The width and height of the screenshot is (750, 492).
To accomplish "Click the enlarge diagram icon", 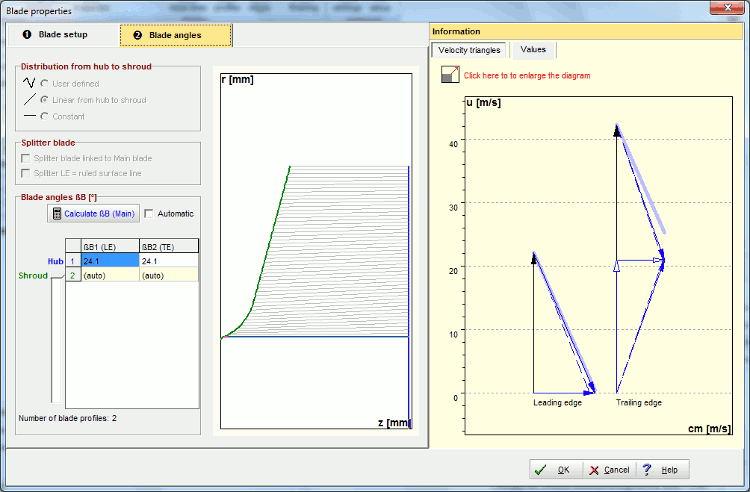I will click(450, 75).
